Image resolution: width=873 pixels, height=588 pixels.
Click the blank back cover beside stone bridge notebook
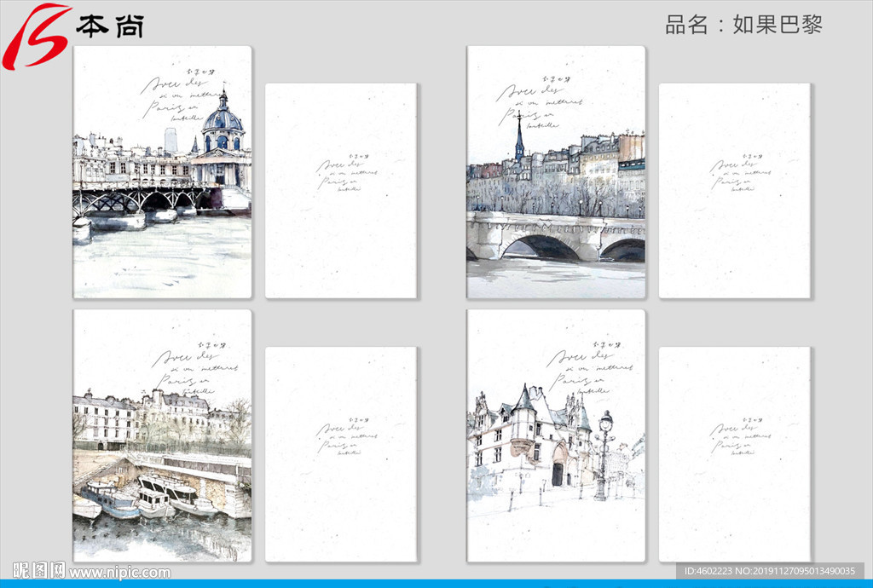tap(735, 190)
